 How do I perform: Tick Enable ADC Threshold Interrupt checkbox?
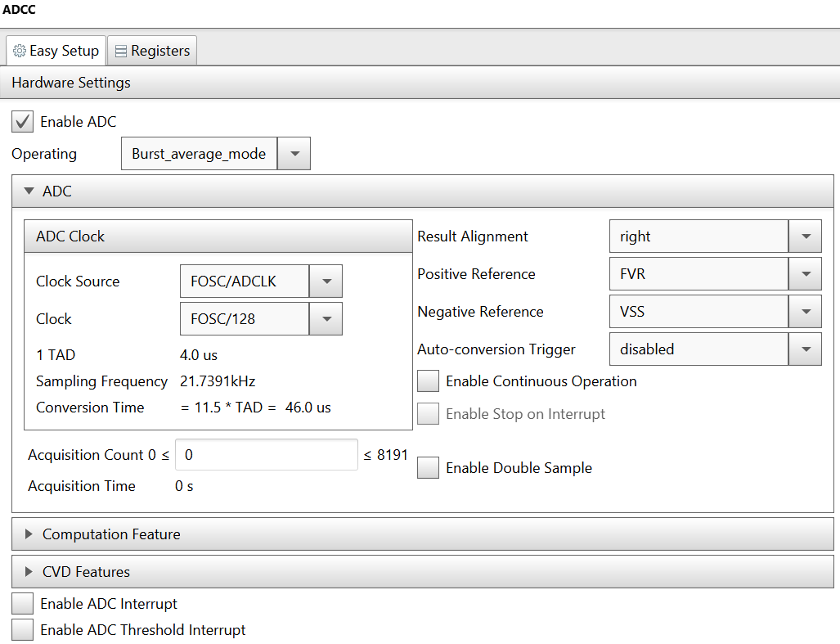pyautogui.click(x=23, y=629)
